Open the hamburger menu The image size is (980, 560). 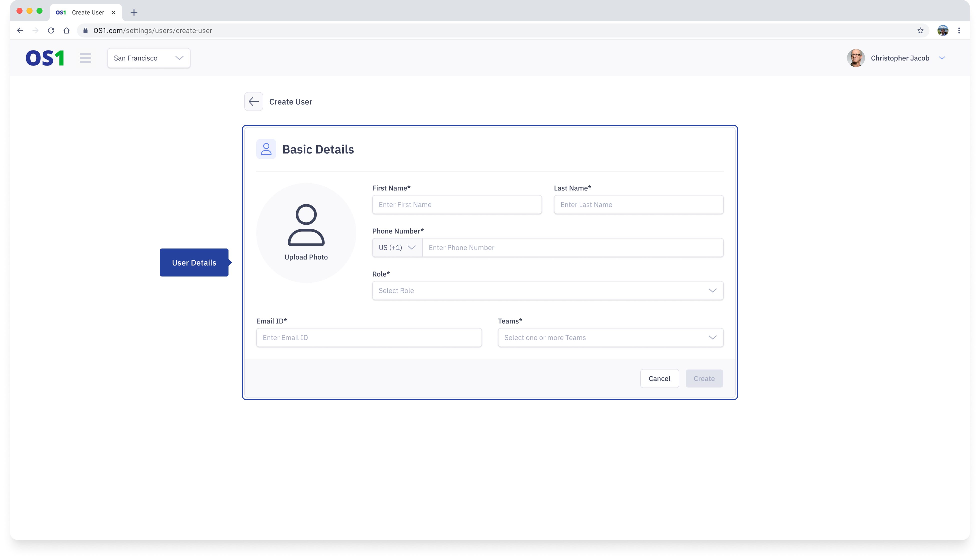(x=85, y=58)
